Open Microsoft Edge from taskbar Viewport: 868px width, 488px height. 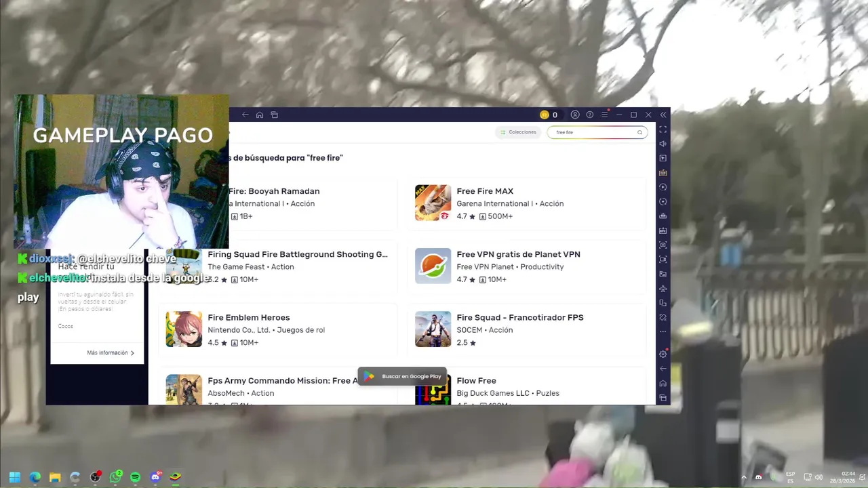tap(35, 477)
